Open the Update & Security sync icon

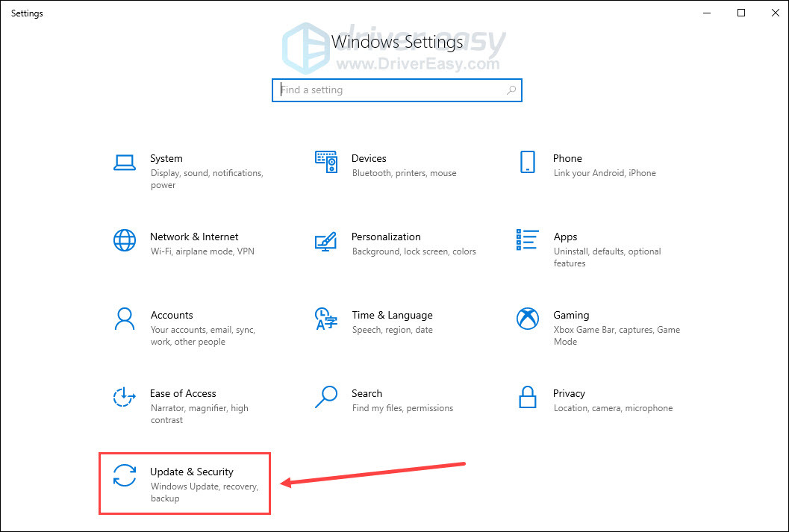[x=124, y=475]
